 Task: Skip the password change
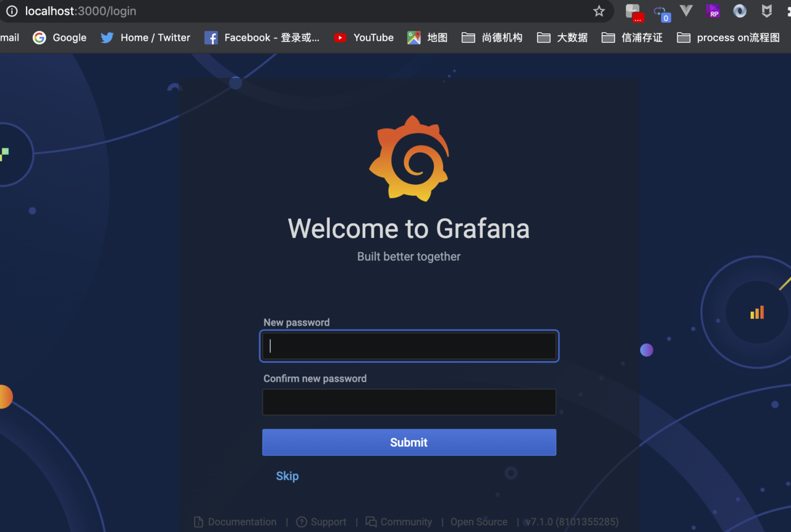coord(287,476)
